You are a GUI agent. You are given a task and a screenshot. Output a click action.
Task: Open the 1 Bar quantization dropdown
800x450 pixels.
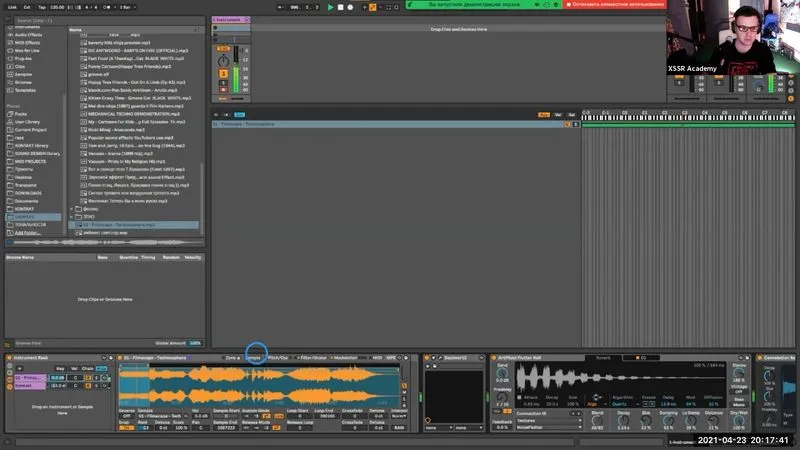pos(127,7)
